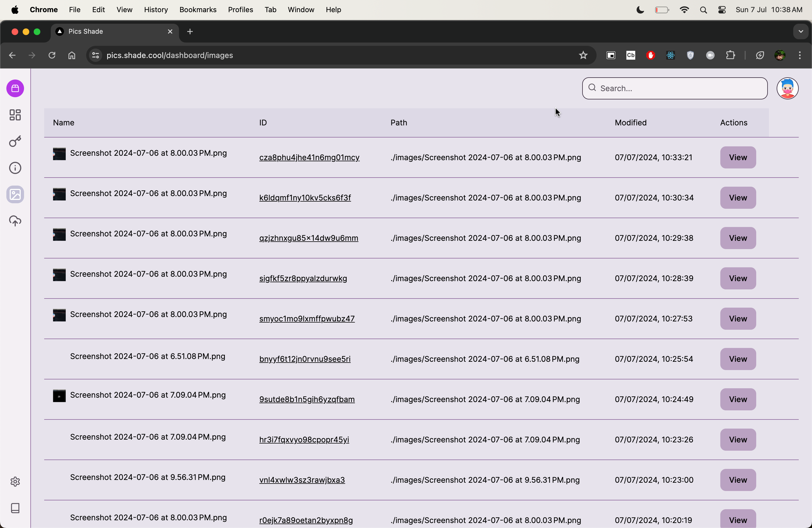Click the shield extension icon
The image size is (812, 528).
(x=690, y=55)
